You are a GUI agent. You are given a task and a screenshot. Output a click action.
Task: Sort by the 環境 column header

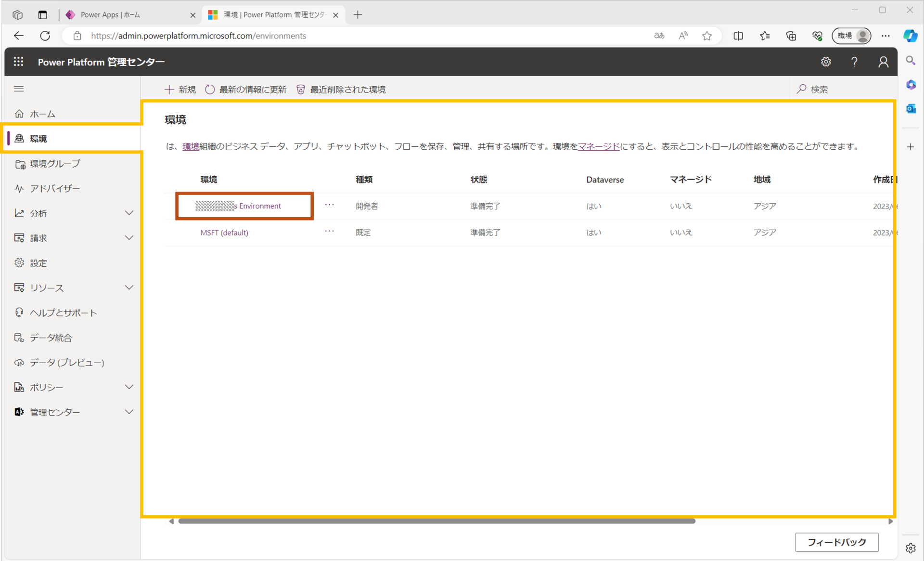click(x=209, y=180)
